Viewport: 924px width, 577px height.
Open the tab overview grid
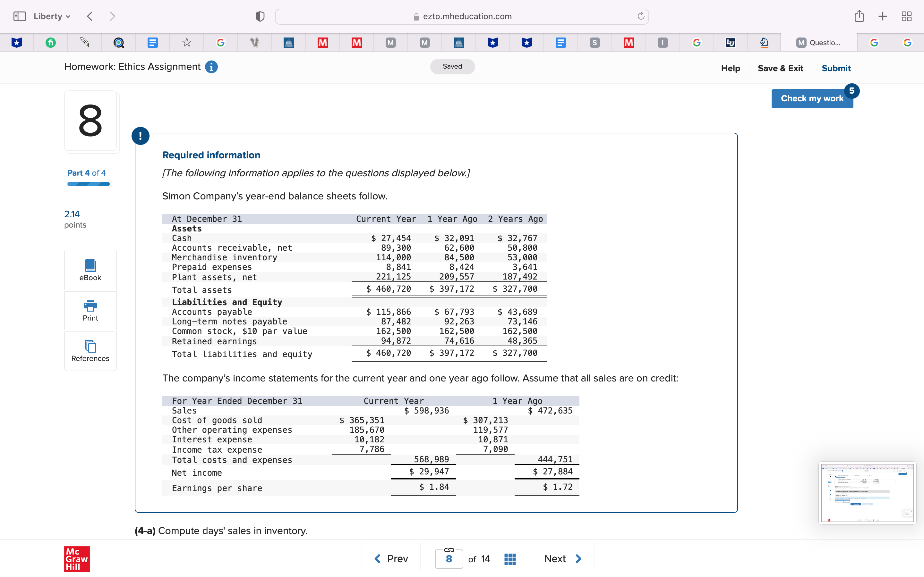coord(906,16)
